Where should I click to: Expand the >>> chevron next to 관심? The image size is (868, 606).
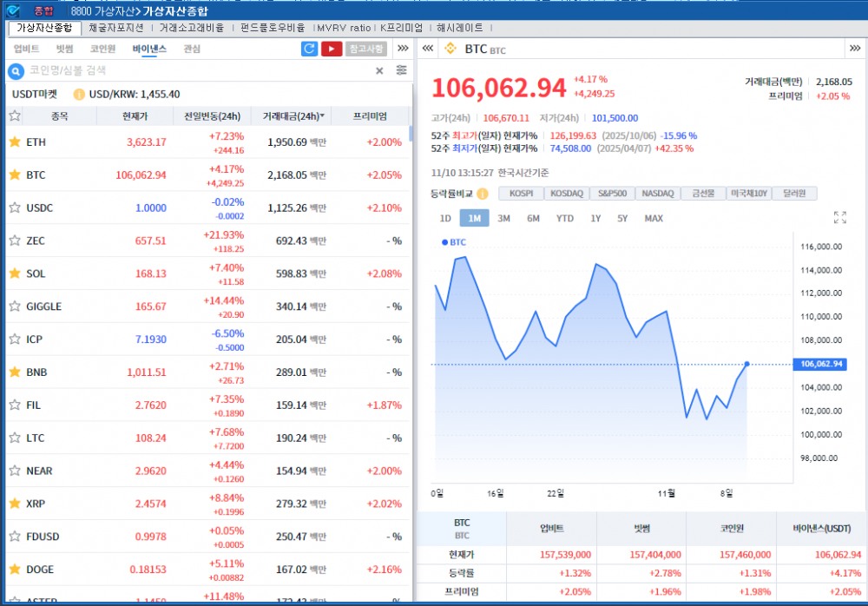coord(402,49)
